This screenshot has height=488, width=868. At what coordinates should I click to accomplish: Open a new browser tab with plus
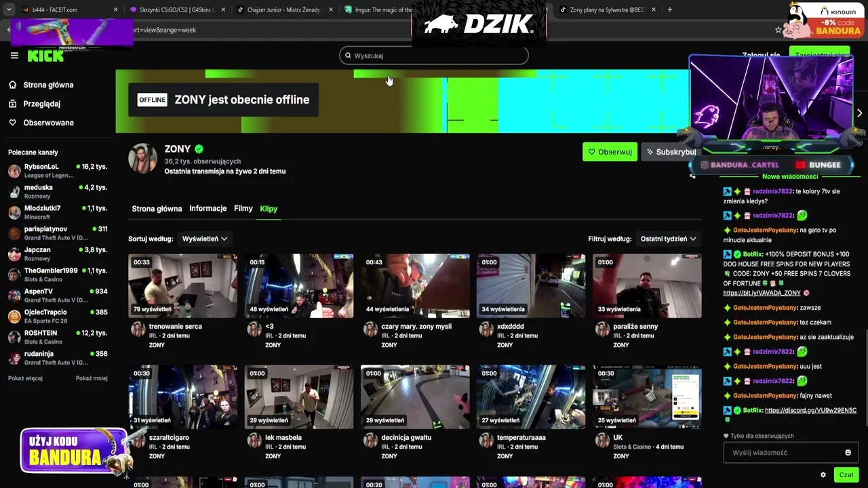coord(670,9)
